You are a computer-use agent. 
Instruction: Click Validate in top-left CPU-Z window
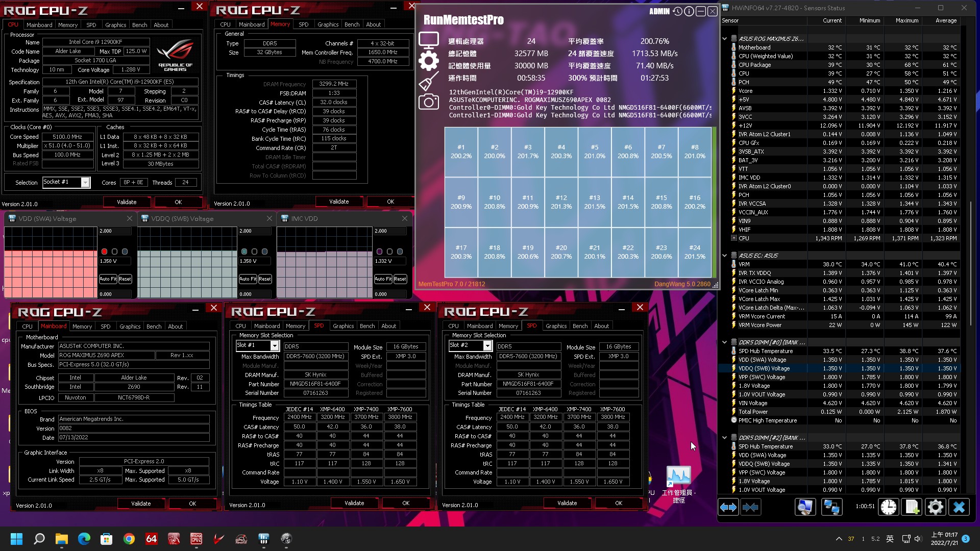tap(127, 202)
